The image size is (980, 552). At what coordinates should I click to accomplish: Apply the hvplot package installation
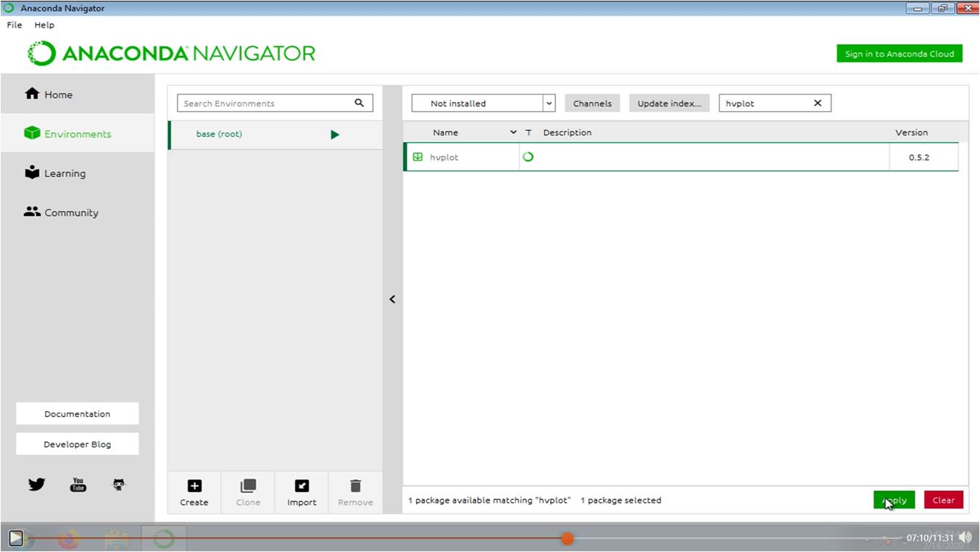[894, 500]
